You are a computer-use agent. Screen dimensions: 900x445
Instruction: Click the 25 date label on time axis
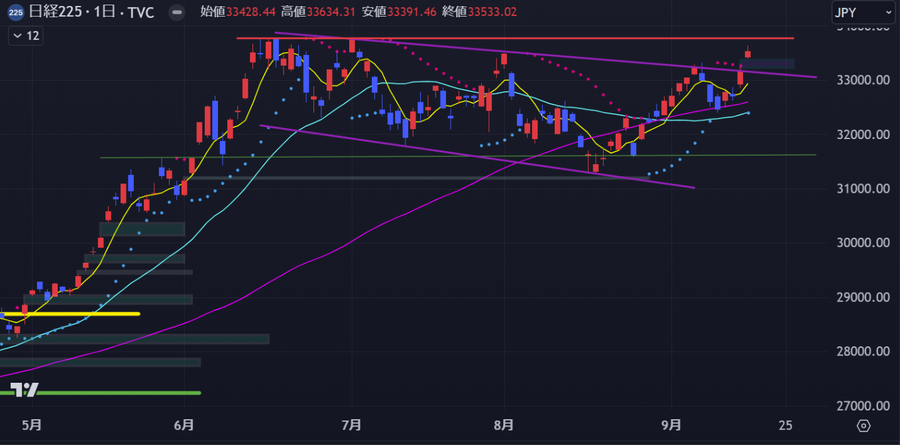[789, 425]
